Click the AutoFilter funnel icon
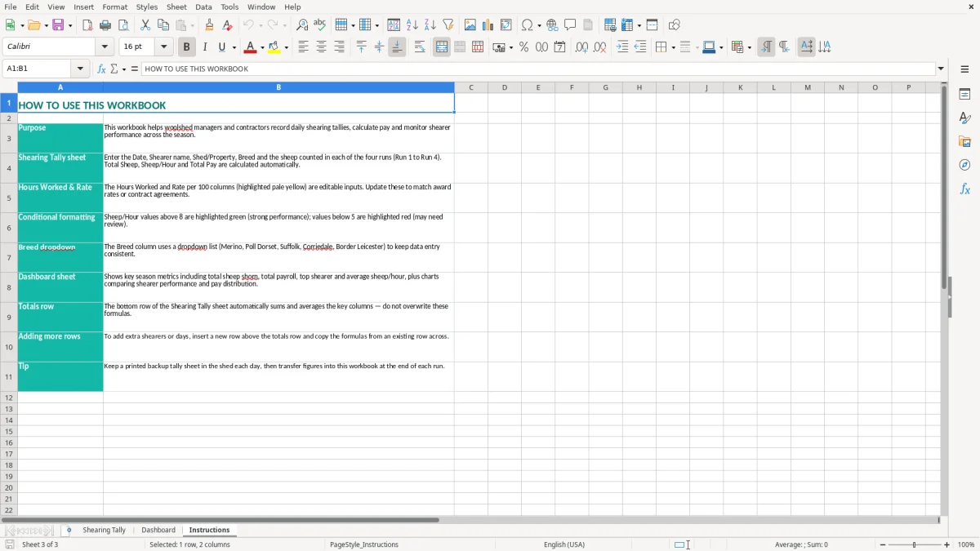This screenshot has height=551, width=980. pyautogui.click(x=448, y=25)
